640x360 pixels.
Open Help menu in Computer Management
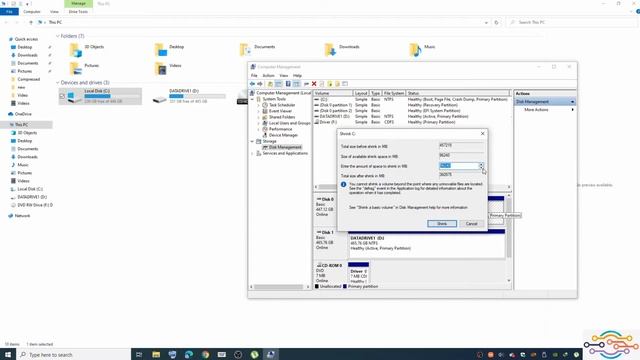click(297, 76)
